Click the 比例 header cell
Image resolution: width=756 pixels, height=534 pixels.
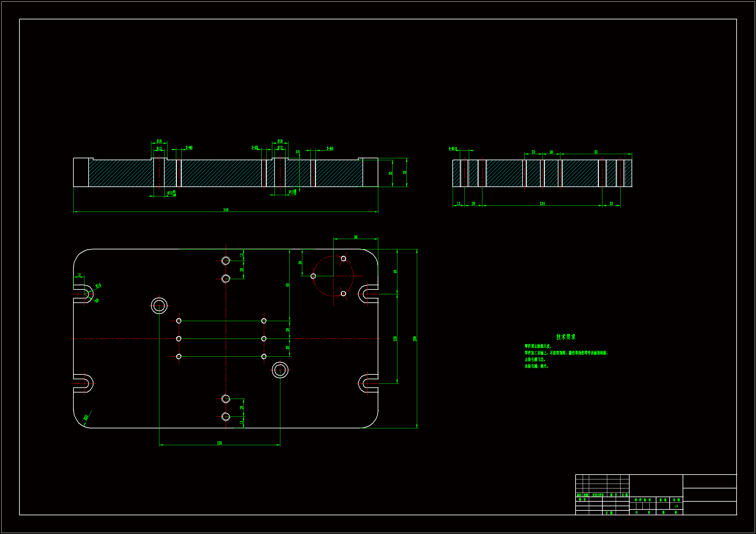pyautogui.click(x=676, y=500)
